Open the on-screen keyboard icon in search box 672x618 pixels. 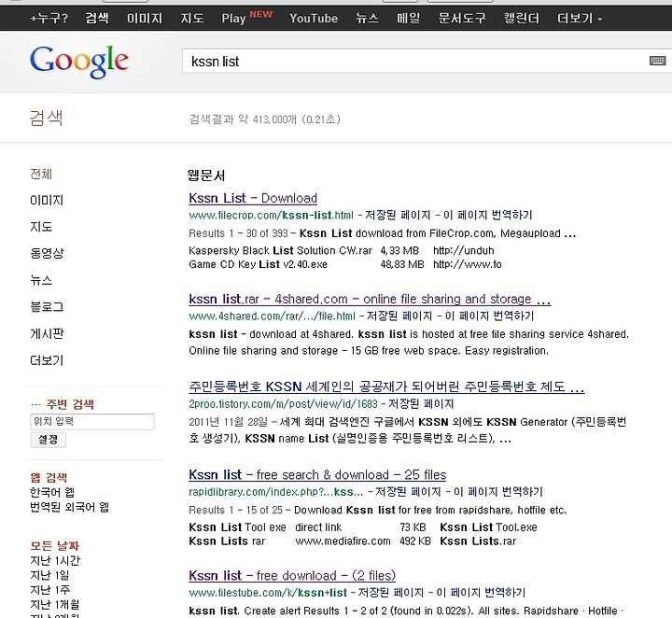click(x=657, y=61)
